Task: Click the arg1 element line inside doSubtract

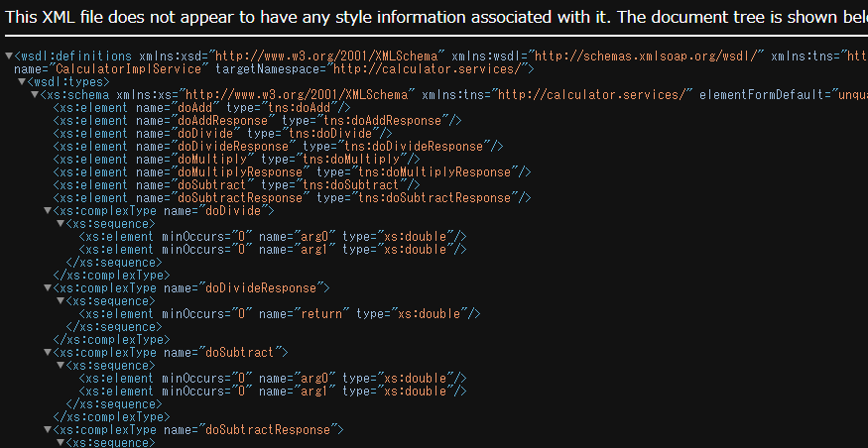Action: pos(273,392)
